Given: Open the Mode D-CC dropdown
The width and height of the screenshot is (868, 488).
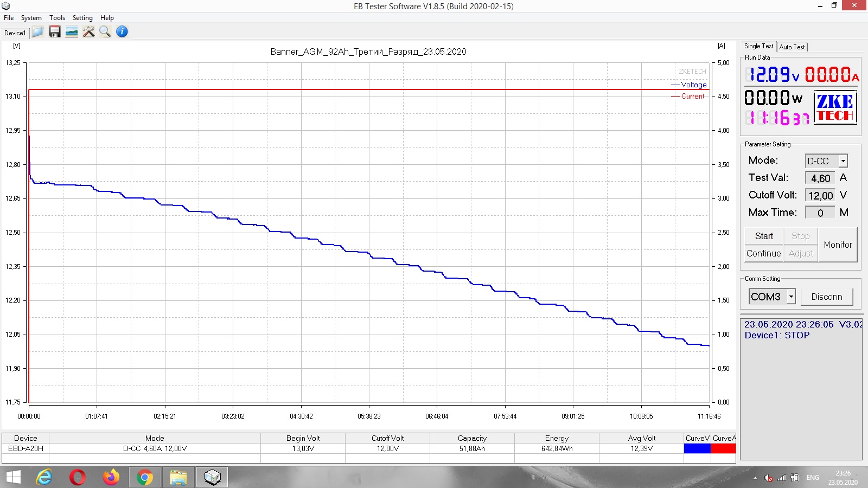Looking at the screenshot, I should click(x=843, y=161).
